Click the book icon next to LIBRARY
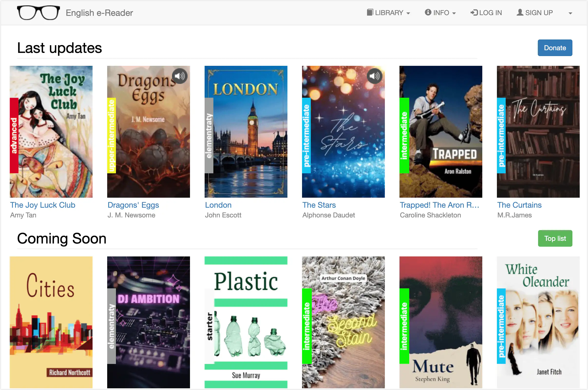 [x=370, y=12]
